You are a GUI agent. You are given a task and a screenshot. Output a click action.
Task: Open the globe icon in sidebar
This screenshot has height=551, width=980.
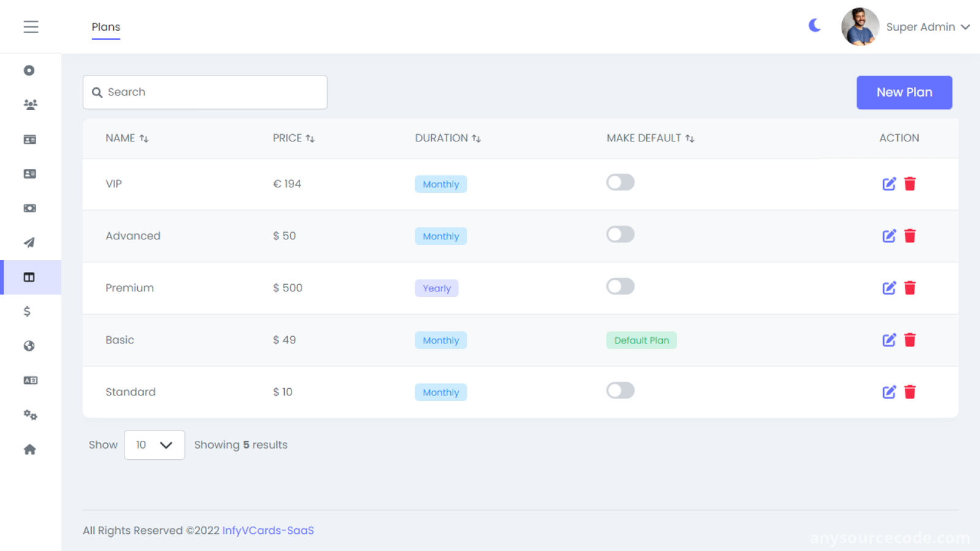click(x=29, y=346)
